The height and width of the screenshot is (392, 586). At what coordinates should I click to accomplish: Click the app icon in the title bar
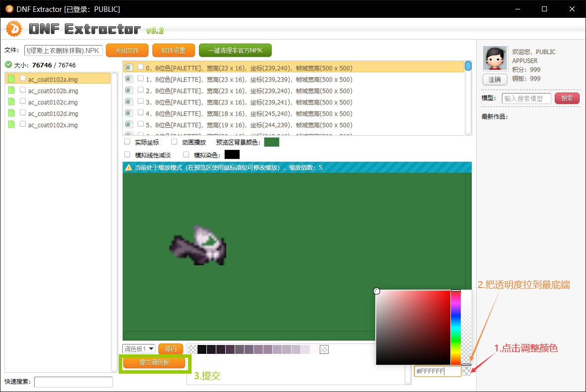pyautogui.click(x=9, y=8)
